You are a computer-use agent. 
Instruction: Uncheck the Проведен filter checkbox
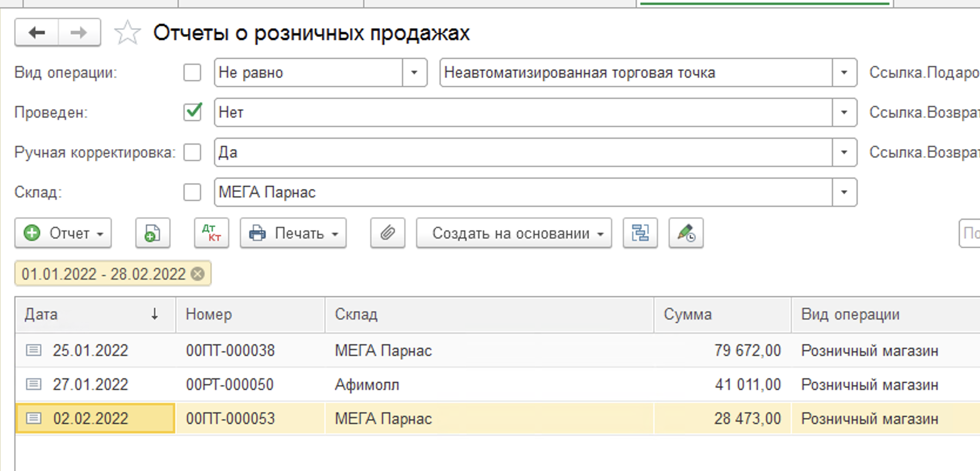pos(192,112)
